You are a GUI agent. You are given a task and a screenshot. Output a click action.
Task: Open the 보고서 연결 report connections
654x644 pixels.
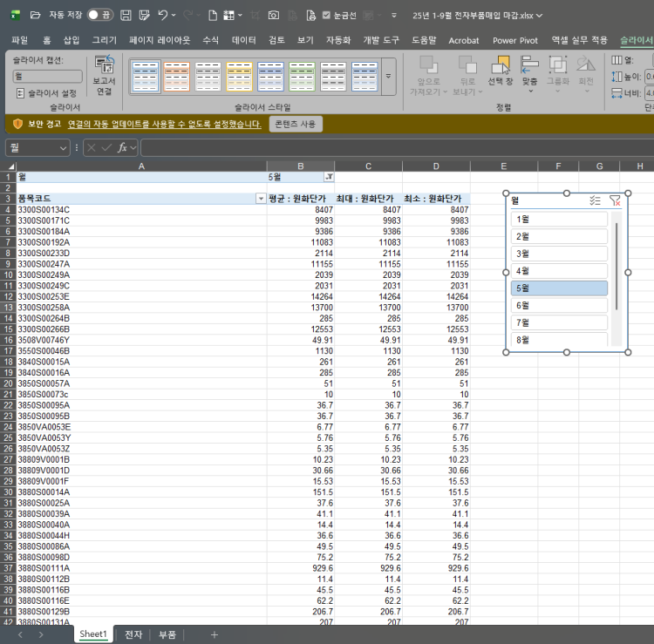[x=105, y=76]
